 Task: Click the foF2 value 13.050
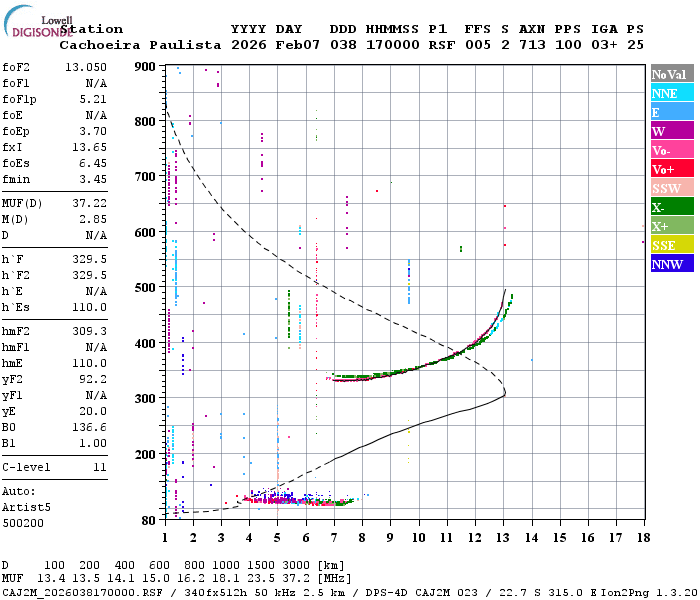[x=86, y=67]
